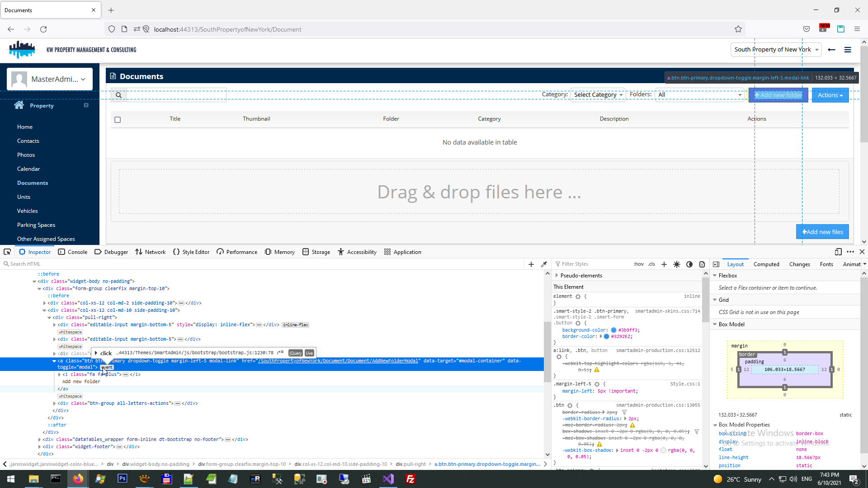868x488 pixels.
Task: Toggle the :hov pseudo-class panel
Action: point(638,264)
